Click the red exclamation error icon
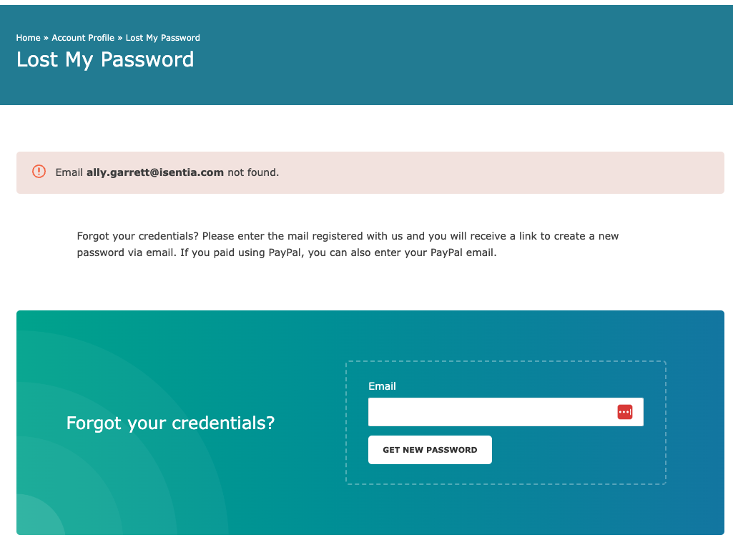 pos(39,172)
